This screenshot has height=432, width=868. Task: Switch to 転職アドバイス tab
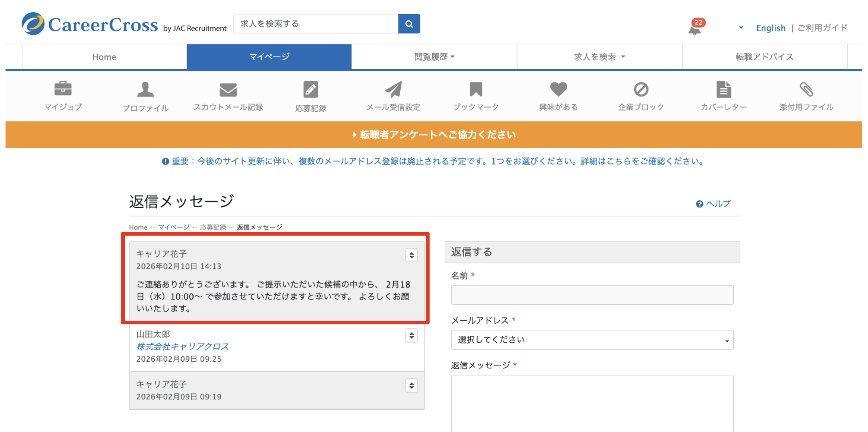[x=764, y=57]
